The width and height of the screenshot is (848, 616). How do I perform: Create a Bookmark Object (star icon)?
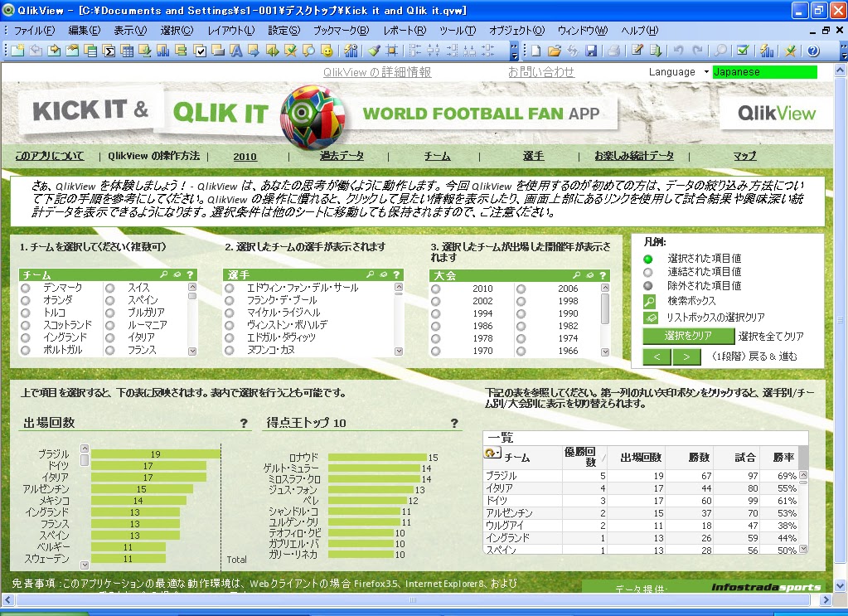(x=291, y=51)
